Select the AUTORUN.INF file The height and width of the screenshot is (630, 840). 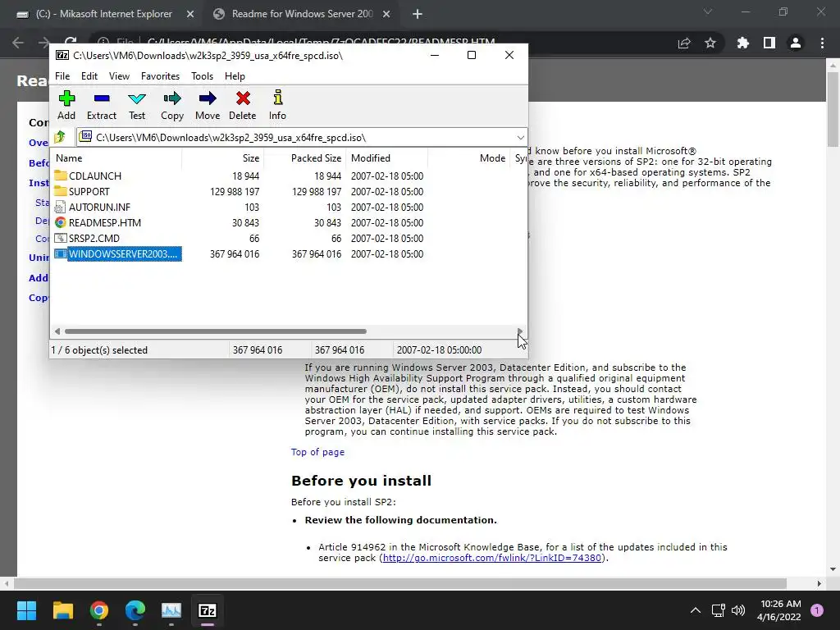(92, 207)
